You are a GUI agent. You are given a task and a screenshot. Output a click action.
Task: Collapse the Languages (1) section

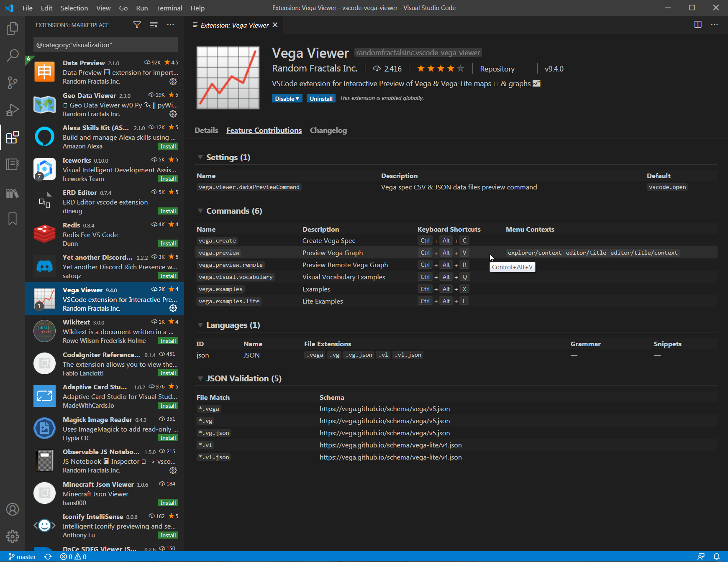(x=200, y=325)
